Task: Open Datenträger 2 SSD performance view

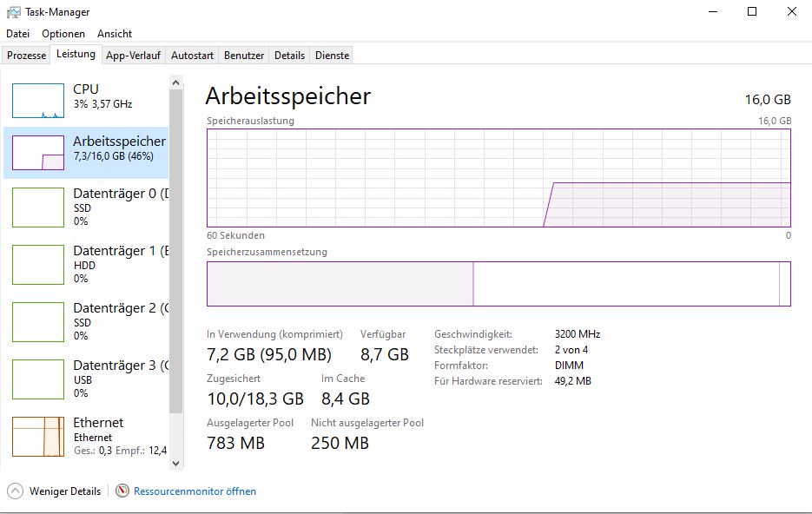Action: (x=87, y=321)
